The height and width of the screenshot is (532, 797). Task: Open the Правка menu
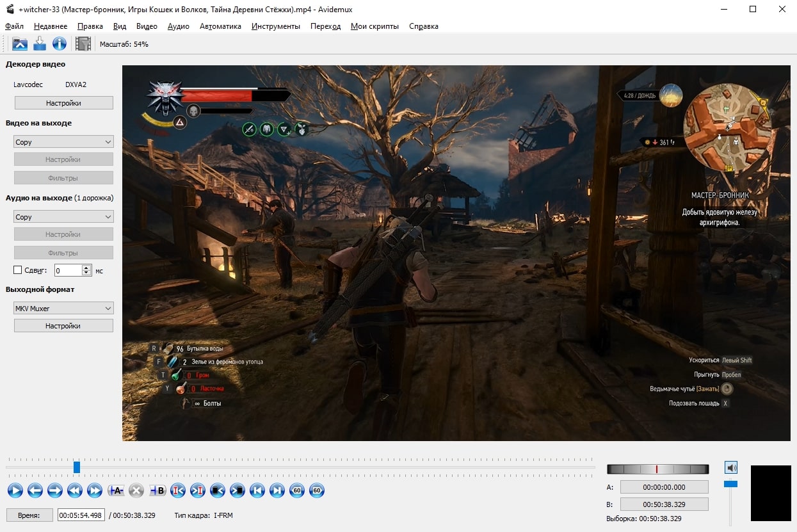coord(90,26)
